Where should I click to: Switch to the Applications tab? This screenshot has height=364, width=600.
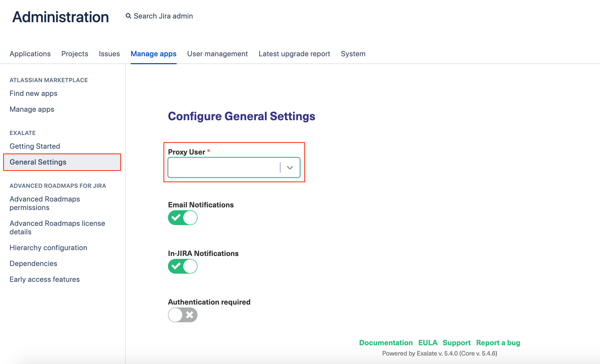(x=30, y=54)
